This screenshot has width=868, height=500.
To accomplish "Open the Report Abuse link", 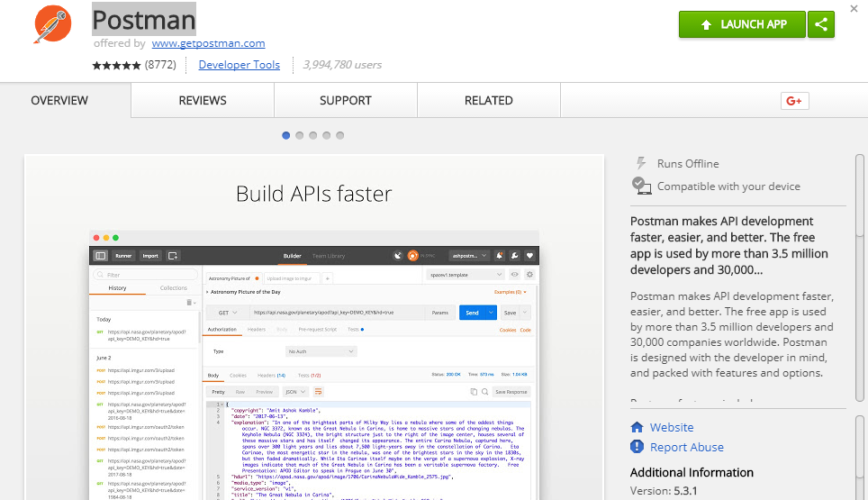I will 686,448.
